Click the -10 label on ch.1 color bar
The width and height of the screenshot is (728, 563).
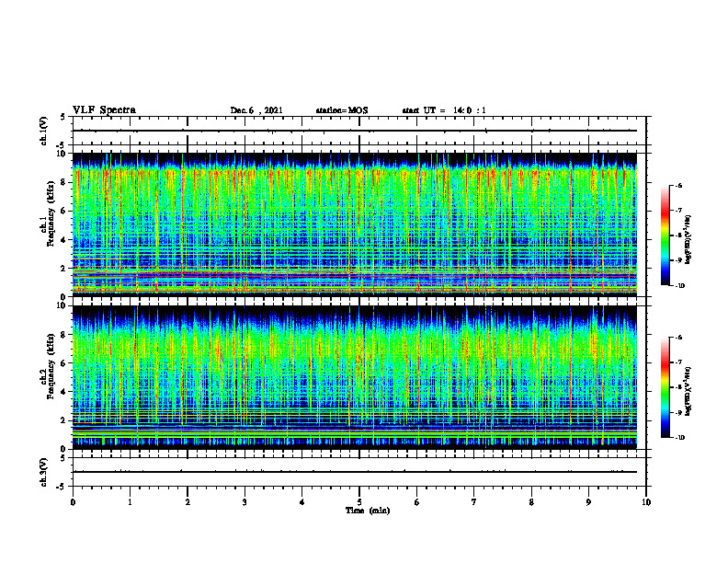[x=680, y=286]
